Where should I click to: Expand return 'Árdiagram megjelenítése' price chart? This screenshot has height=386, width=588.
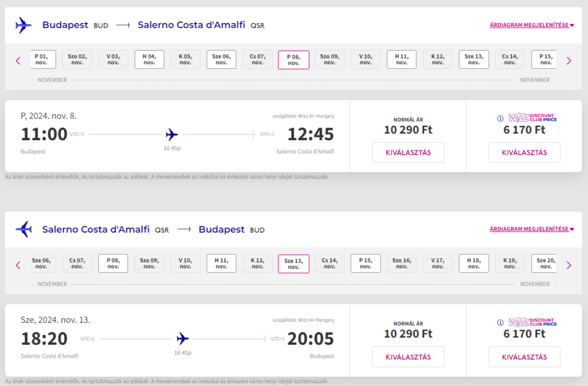pos(531,229)
